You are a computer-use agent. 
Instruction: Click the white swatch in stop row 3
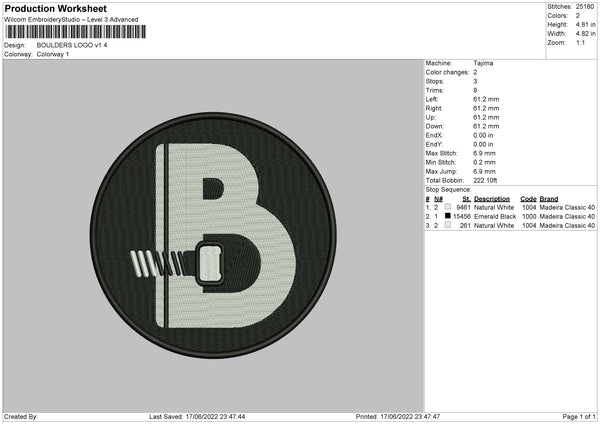448,225
